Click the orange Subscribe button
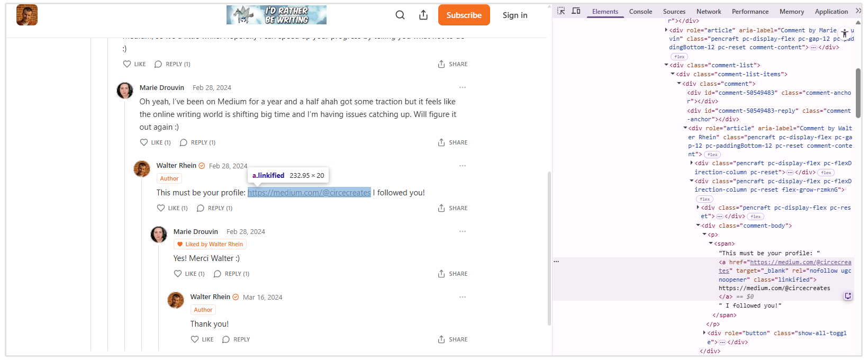868x360 pixels. tap(464, 15)
